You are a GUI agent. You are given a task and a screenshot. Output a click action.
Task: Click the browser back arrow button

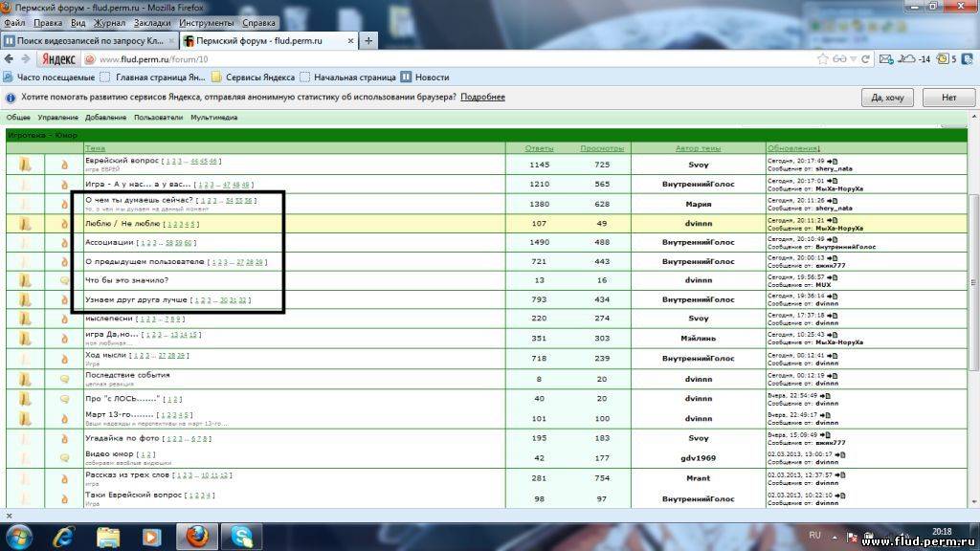click(x=10, y=59)
